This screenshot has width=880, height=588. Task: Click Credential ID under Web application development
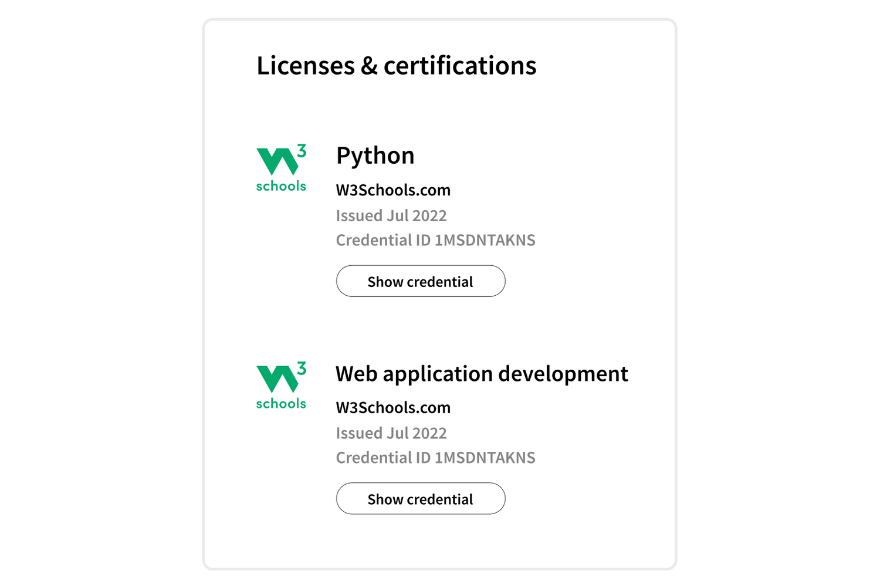[435, 458]
